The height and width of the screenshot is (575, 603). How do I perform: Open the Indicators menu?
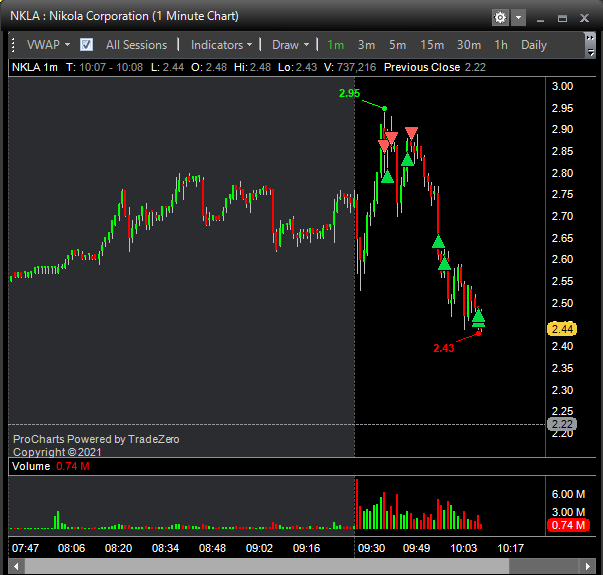tap(222, 45)
